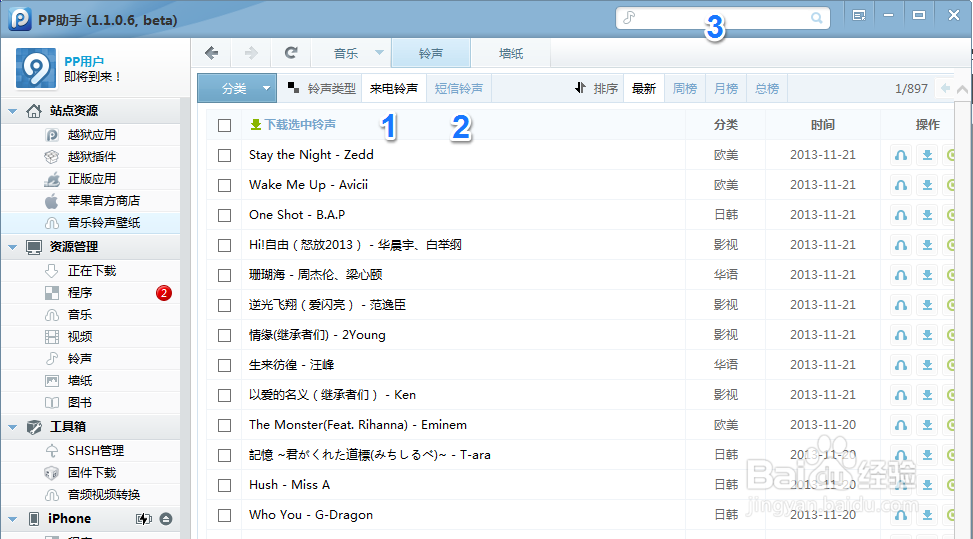The height and width of the screenshot is (539, 973).
Task: Download Who You - G-Dragon ringtone
Action: (927, 515)
